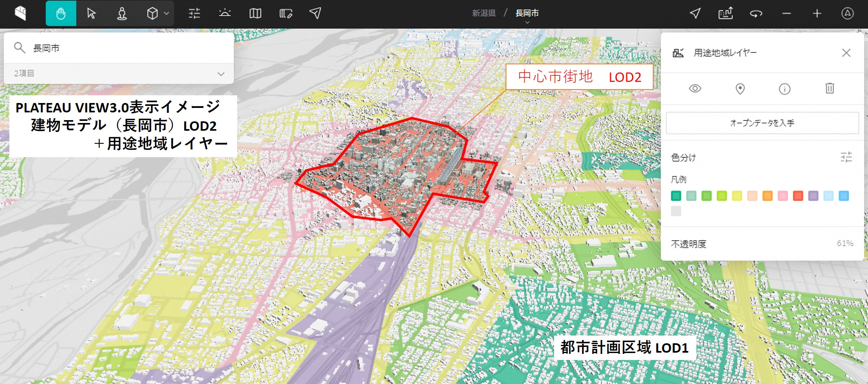The height and width of the screenshot is (384, 868).
Task: Click the 不透明度 61% value
Action: [845, 244]
